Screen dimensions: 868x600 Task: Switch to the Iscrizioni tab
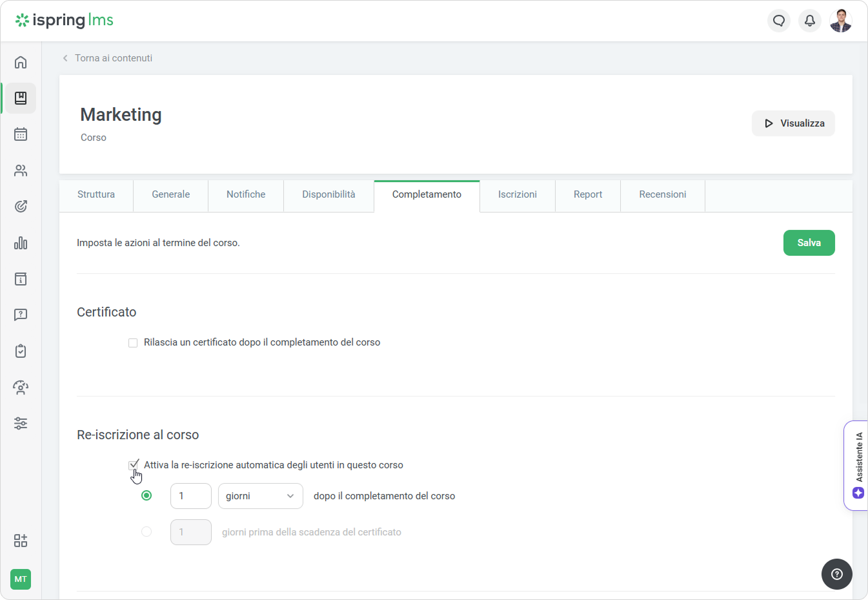517,194
